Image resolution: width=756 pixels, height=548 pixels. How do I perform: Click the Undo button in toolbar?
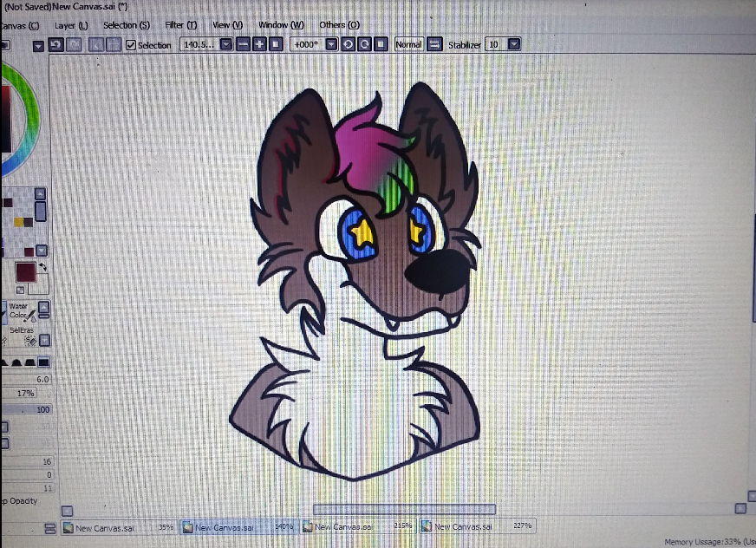coord(55,45)
